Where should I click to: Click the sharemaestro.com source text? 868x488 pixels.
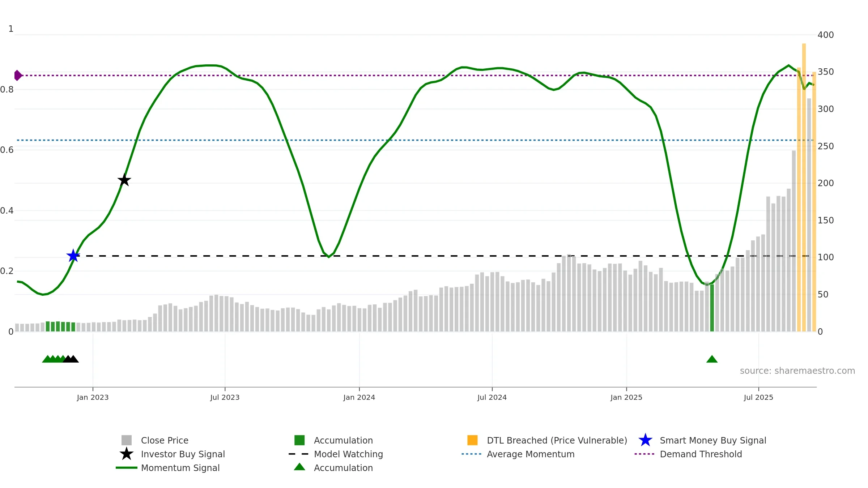[x=797, y=371]
